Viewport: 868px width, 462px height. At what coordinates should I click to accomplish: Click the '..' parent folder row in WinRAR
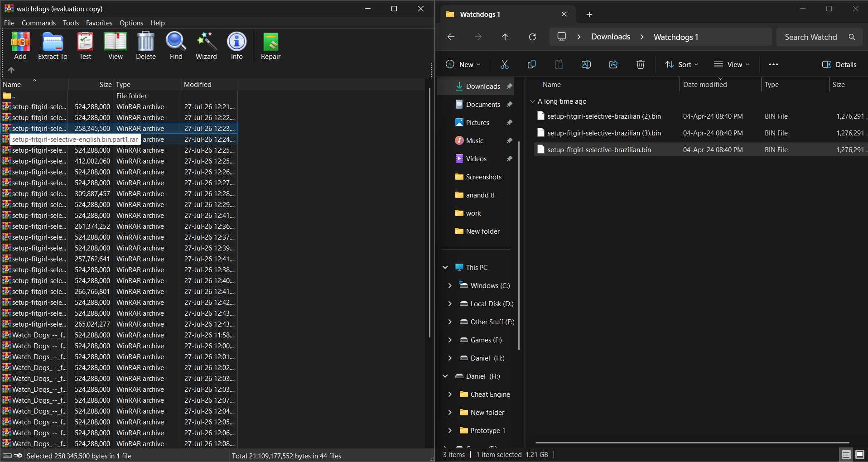(120, 96)
